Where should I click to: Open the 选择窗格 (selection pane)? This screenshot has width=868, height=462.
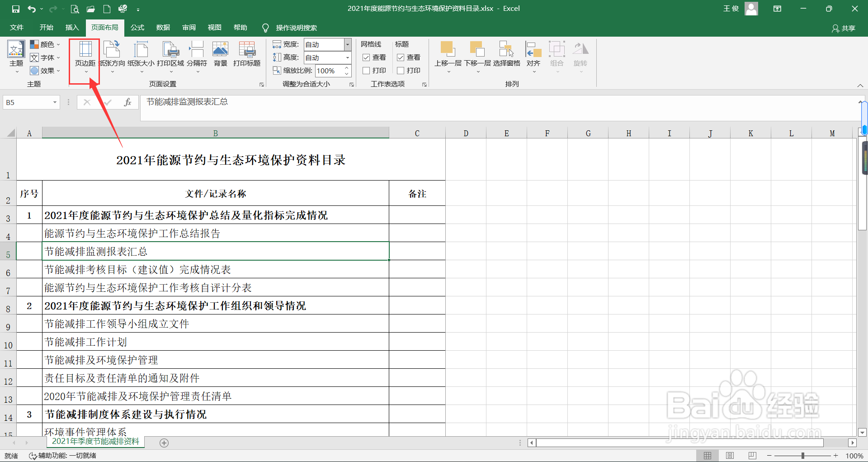click(506, 54)
